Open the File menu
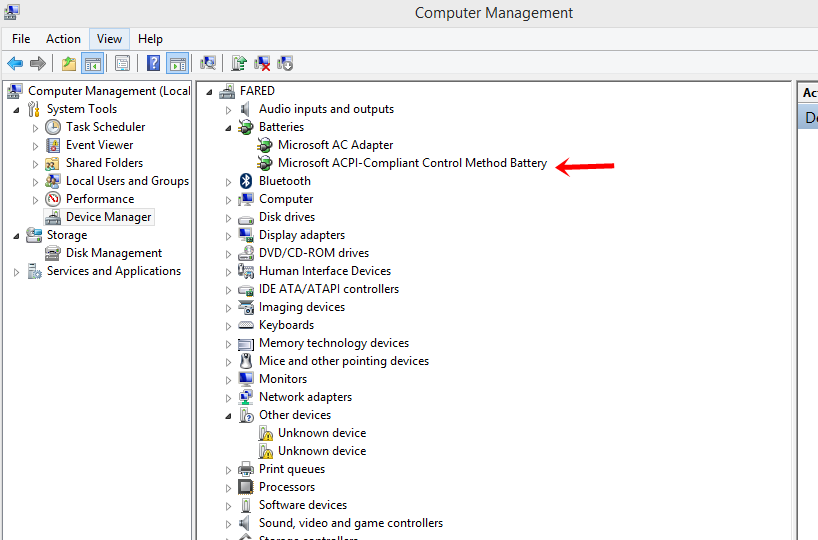Screen dimensions: 818x540 pos(21,39)
